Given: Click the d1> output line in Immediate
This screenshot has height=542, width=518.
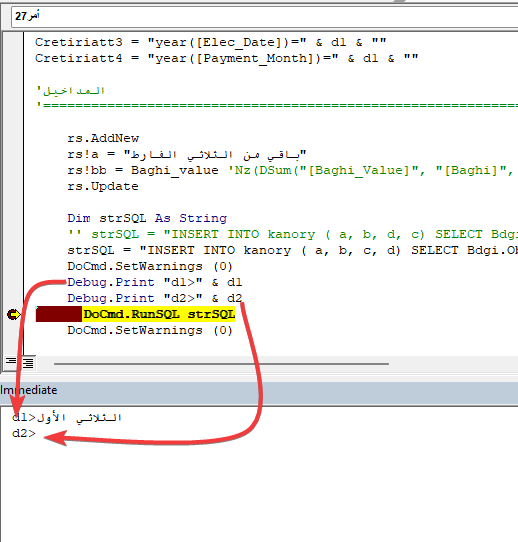Looking at the screenshot, I should click(x=66, y=418).
